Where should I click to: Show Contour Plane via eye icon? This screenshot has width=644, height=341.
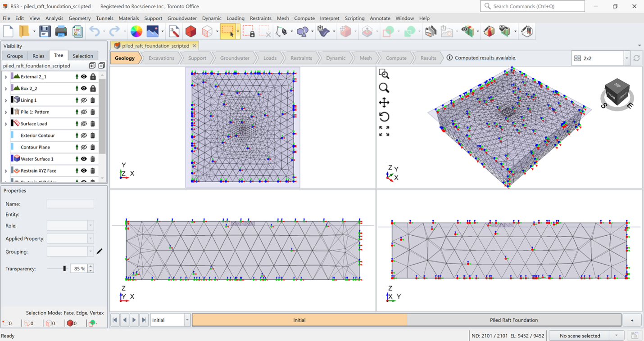84,147
